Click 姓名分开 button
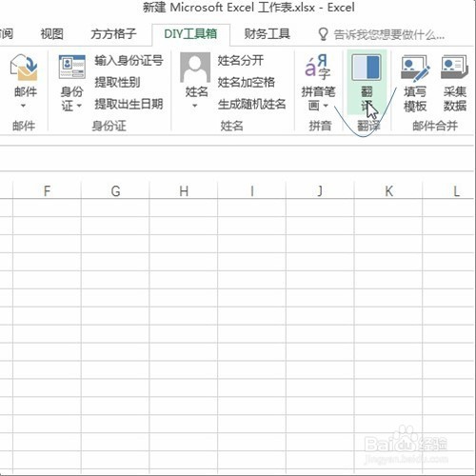Viewport: 476px width, 476px height. pos(241,60)
